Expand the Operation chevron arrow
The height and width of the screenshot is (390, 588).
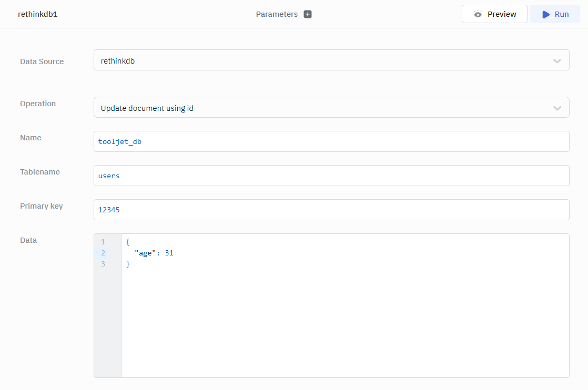point(557,108)
